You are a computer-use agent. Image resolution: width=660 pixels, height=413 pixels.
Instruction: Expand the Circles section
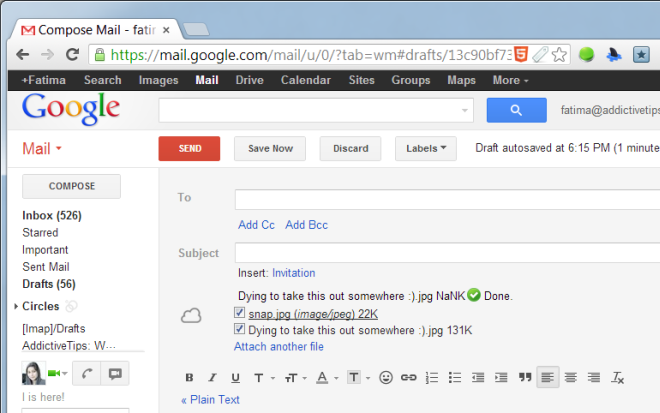coord(16,306)
